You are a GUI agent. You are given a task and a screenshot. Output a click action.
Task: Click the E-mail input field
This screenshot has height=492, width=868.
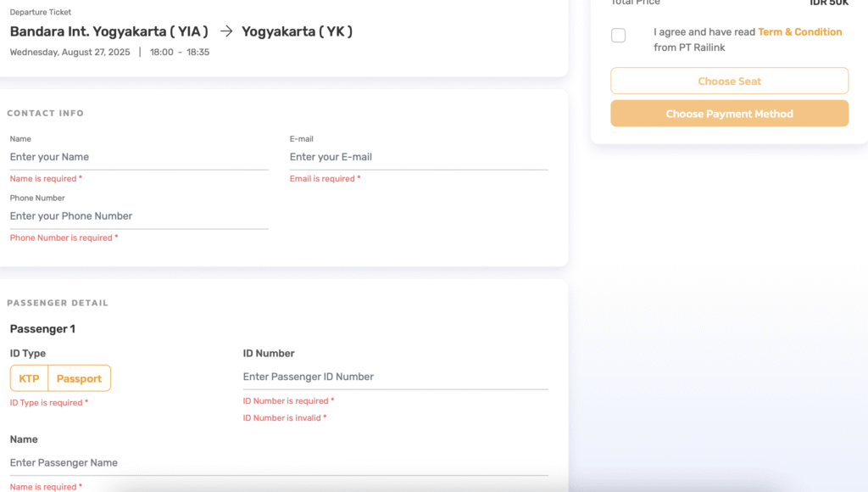click(419, 157)
